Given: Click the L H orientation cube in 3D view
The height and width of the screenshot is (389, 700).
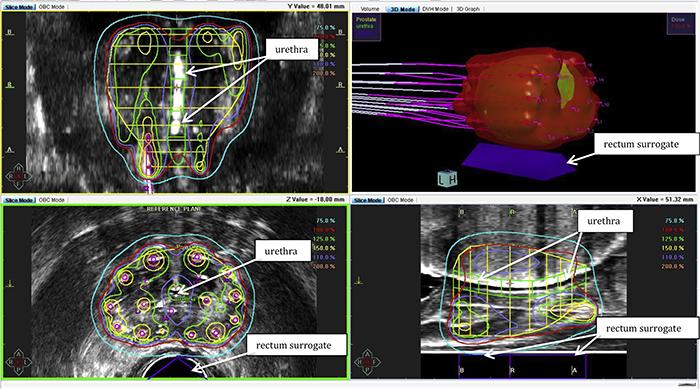Looking at the screenshot, I should tap(448, 179).
